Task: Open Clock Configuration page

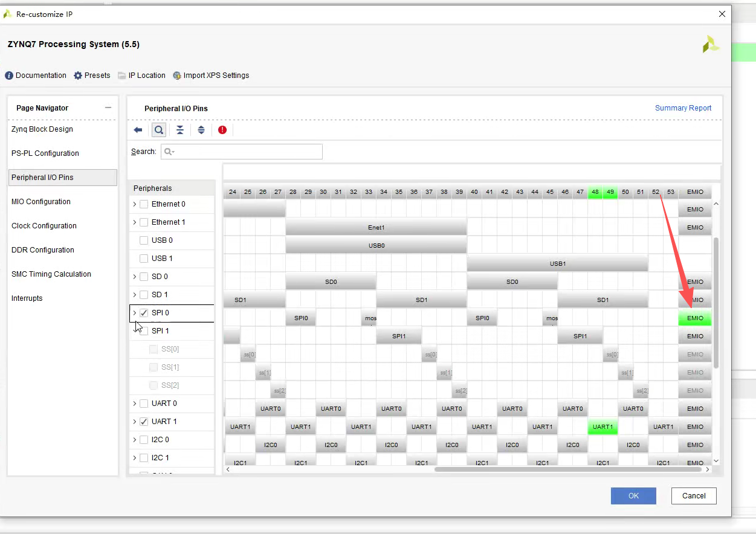Action: [62, 226]
